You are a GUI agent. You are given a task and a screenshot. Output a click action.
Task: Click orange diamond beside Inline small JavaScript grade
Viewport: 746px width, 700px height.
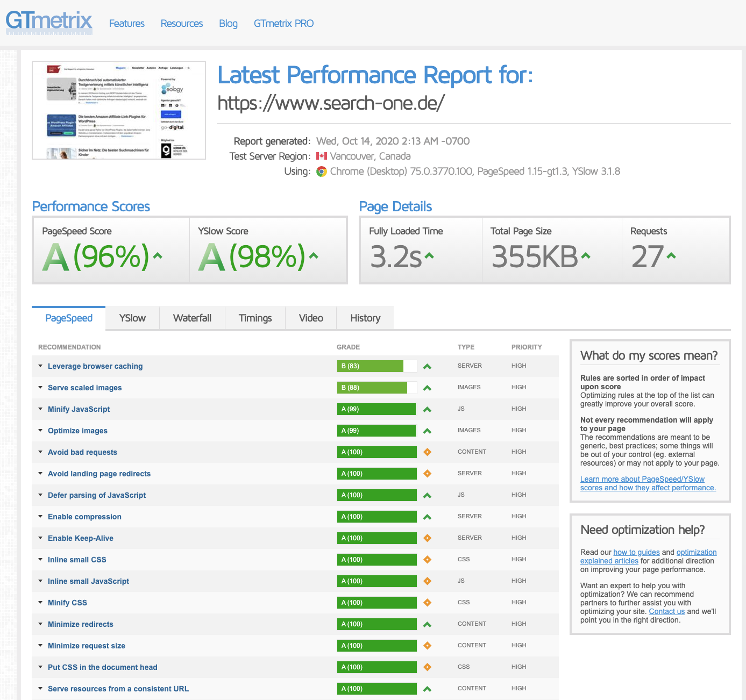[427, 581]
